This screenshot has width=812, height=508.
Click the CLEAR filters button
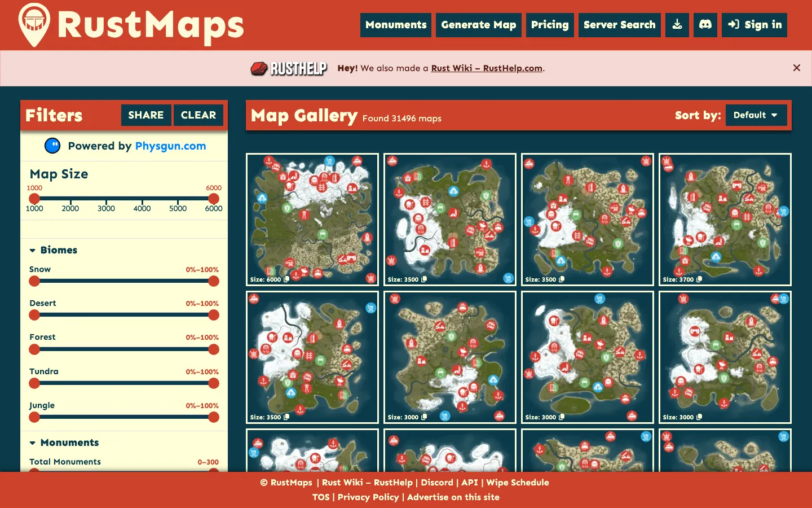pos(198,115)
